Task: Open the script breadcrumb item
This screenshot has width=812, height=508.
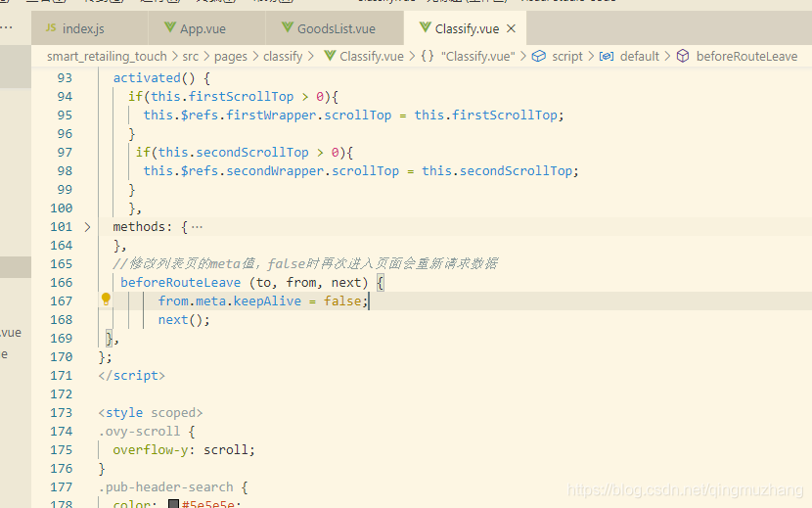Action: point(567,56)
